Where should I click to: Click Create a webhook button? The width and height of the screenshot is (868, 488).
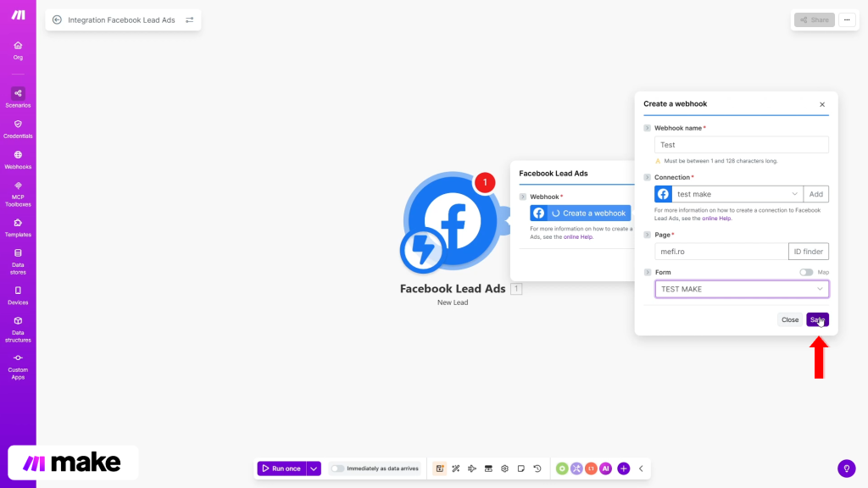[x=580, y=213]
